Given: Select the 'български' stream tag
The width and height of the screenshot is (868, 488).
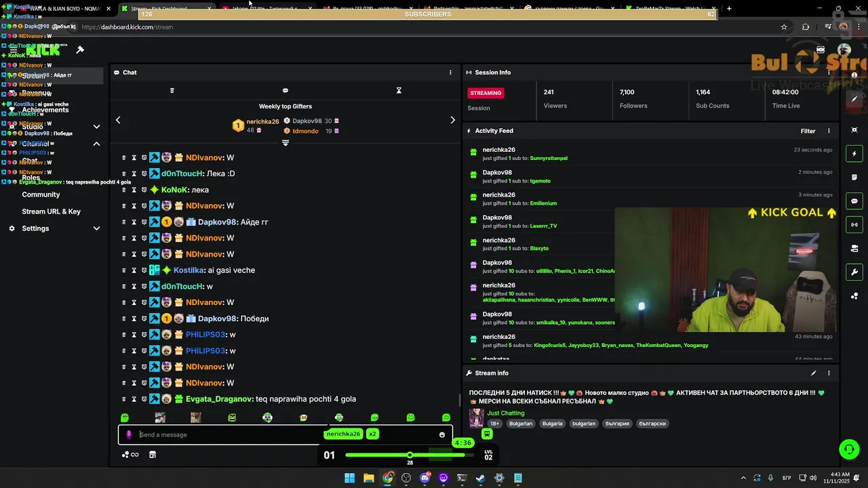Looking at the screenshot, I should tap(652, 424).
